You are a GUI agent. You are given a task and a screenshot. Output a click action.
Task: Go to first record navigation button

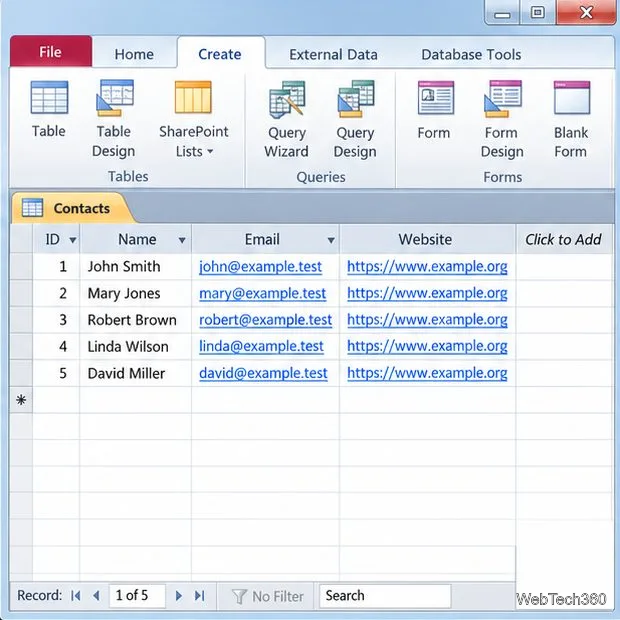[x=76, y=595]
